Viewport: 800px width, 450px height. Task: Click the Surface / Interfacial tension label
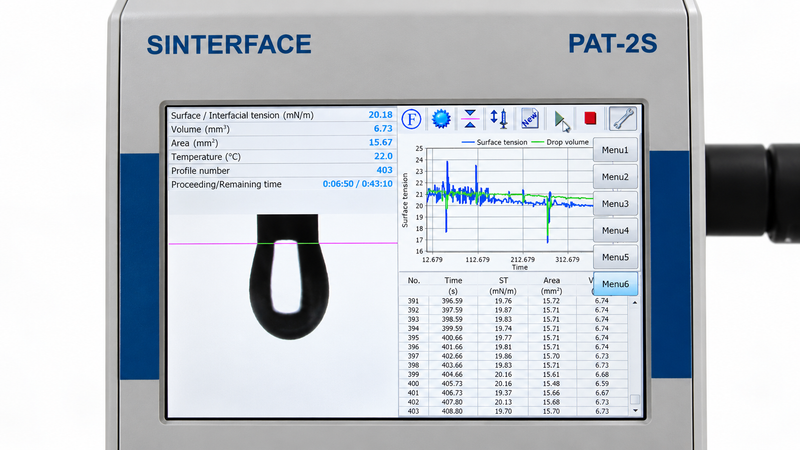tap(242, 115)
